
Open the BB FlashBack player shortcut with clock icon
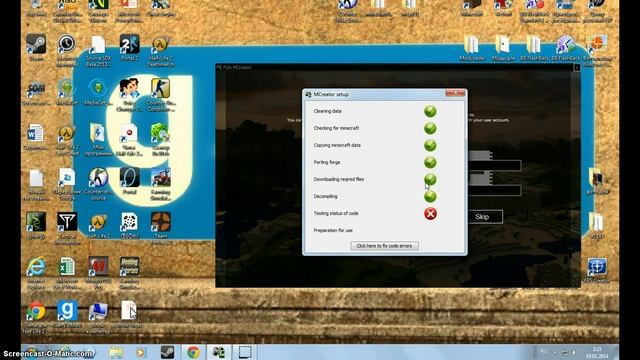point(565,48)
